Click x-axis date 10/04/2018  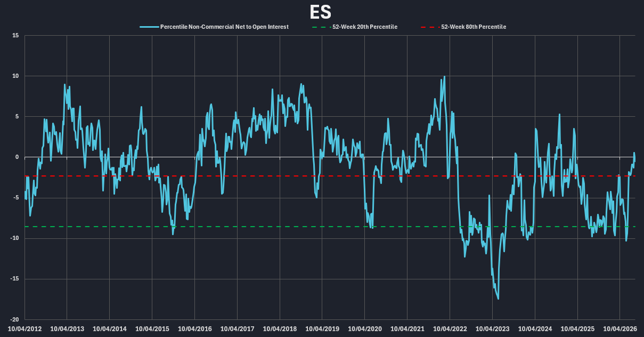[x=280, y=329]
